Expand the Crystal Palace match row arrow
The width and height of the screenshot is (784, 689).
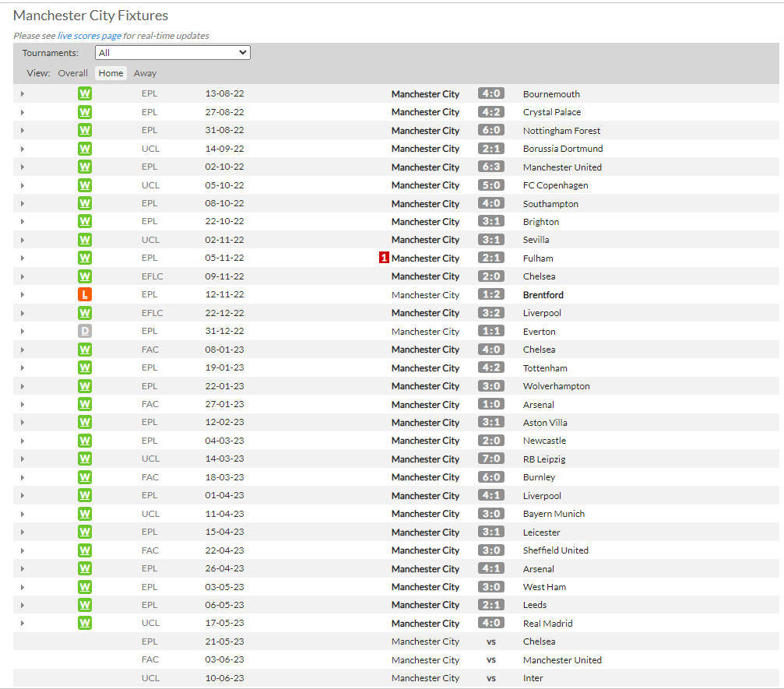pyautogui.click(x=23, y=112)
